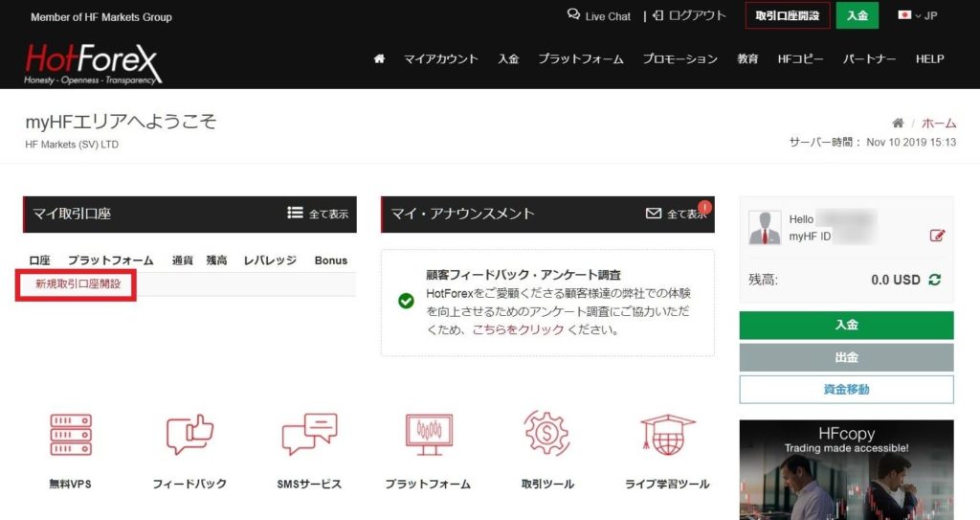
Task: Show all announcements envelope icon
Action: pos(653,214)
